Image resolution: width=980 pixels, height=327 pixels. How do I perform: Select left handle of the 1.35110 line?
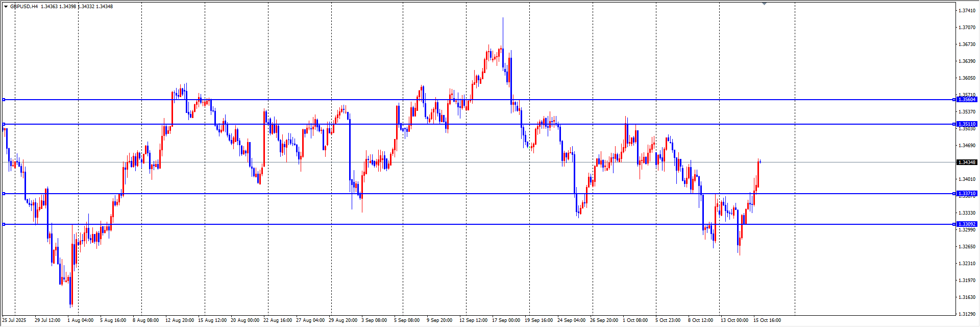(x=4, y=124)
